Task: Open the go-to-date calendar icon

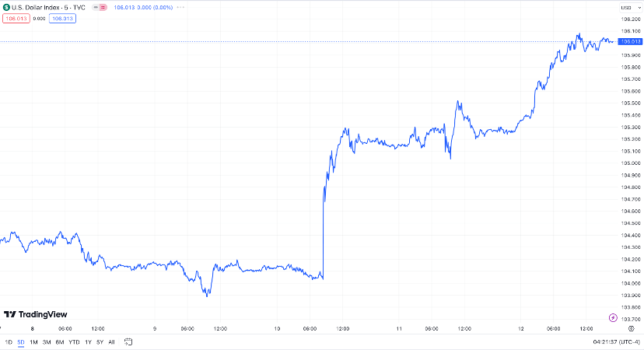Action: click(x=129, y=341)
